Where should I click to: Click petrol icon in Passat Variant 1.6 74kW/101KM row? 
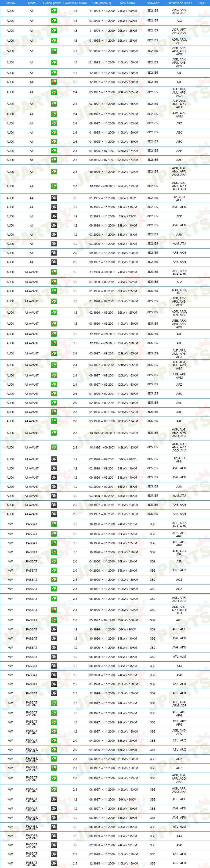[x=54, y=703]
